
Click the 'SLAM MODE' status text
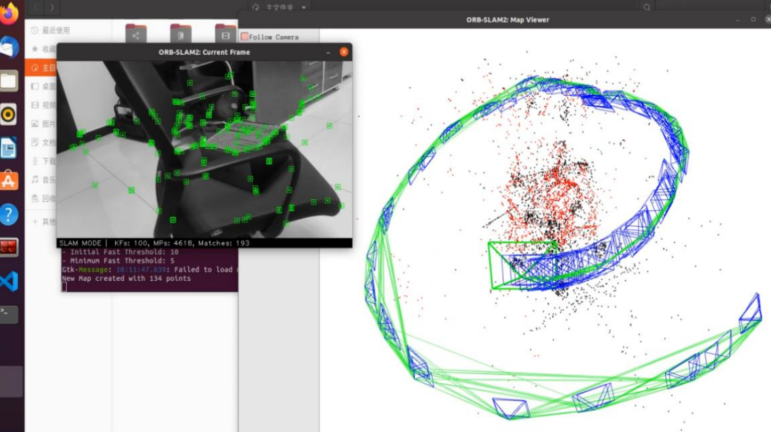click(80, 243)
